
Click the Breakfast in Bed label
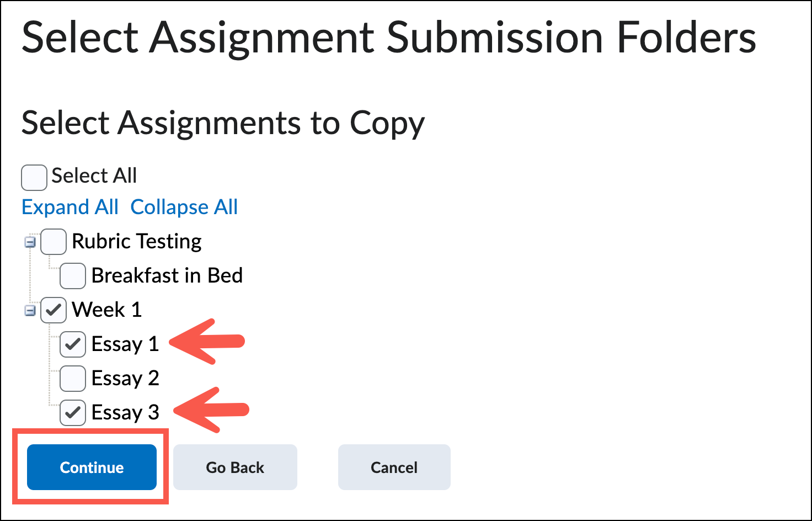(x=167, y=276)
